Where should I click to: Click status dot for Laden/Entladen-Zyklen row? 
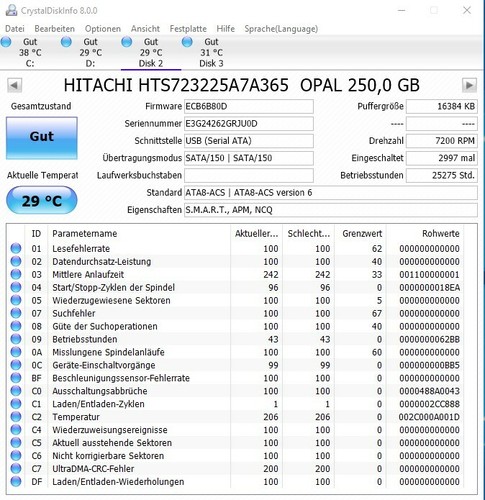click(x=16, y=404)
